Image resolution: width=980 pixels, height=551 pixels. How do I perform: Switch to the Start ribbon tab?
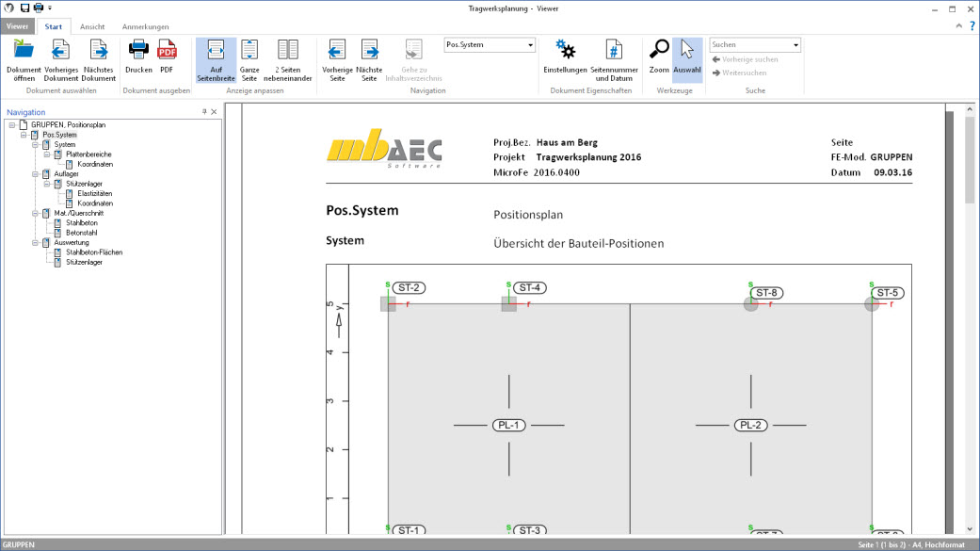(53, 26)
